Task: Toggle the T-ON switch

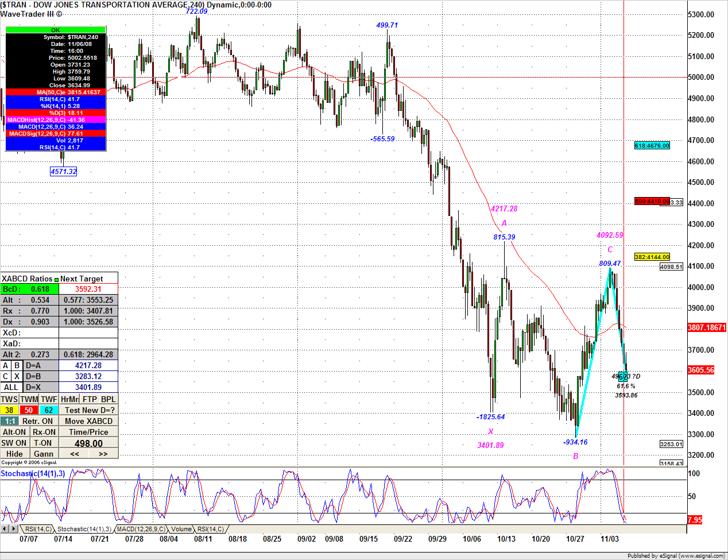Action: pos(44,443)
